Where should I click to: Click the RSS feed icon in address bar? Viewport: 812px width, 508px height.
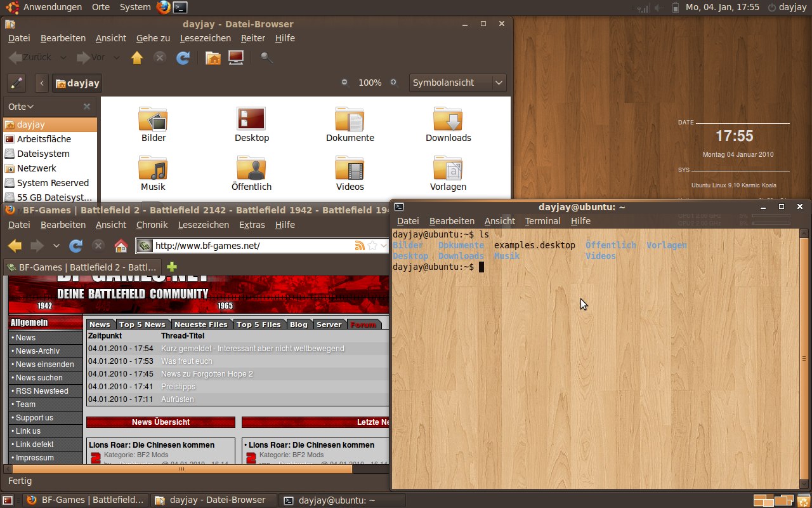click(x=360, y=246)
